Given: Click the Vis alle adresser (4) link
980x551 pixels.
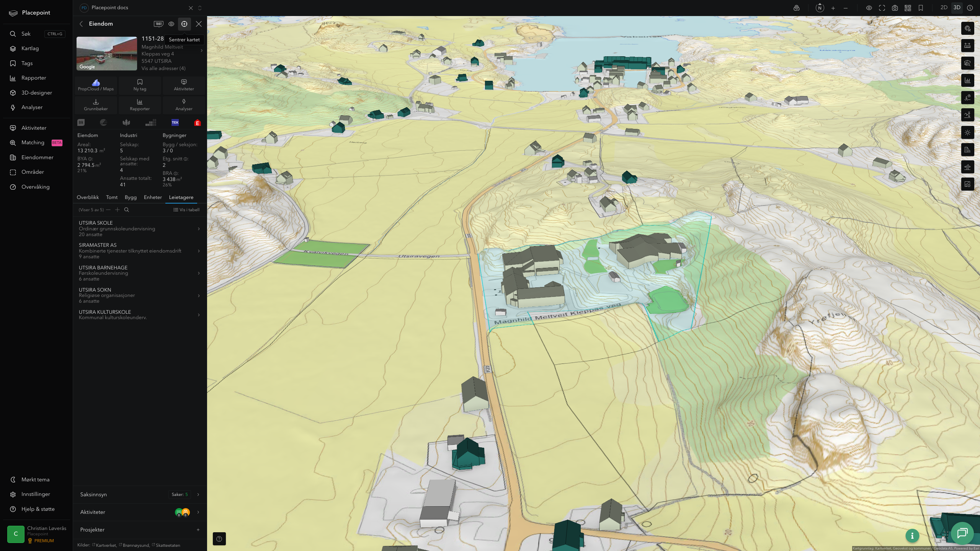Looking at the screenshot, I should tap(163, 68).
